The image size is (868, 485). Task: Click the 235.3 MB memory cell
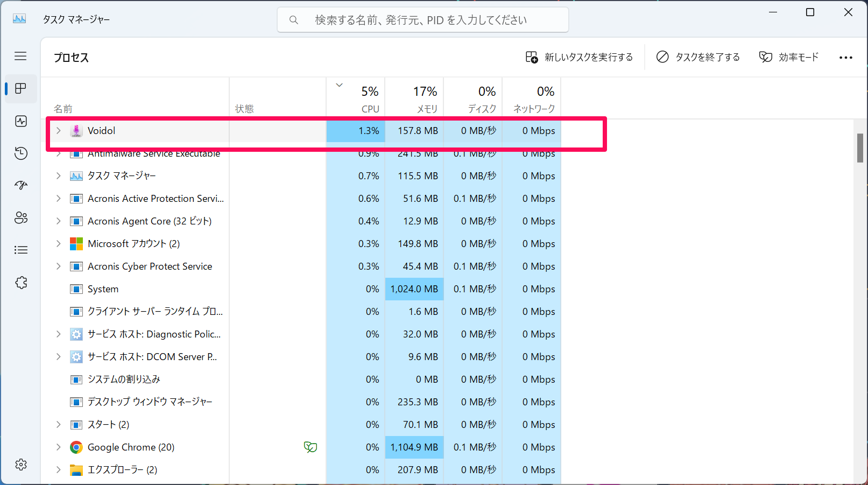(414, 402)
